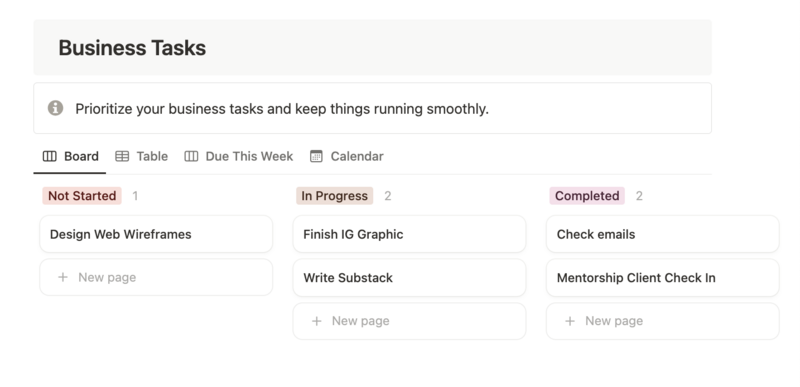
Task: Click the Board view columns icon
Action: tap(49, 156)
